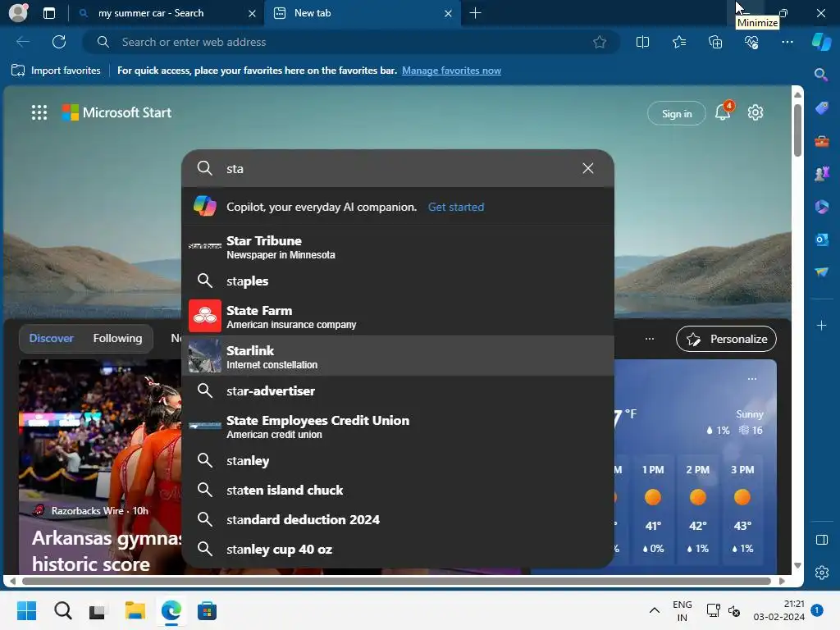The height and width of the screenshot is (630, 840).
Task: Open Copilot from the toolbar corner
Action: (x=821, y=42)
